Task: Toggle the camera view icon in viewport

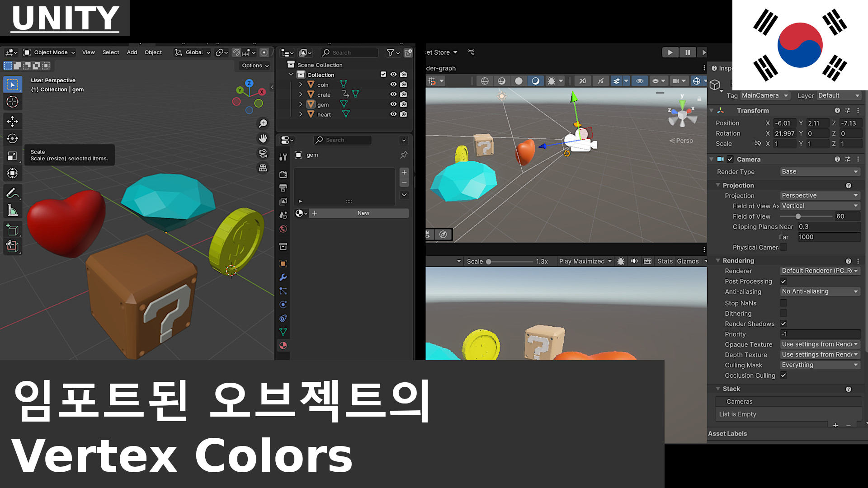Action: 263,153
